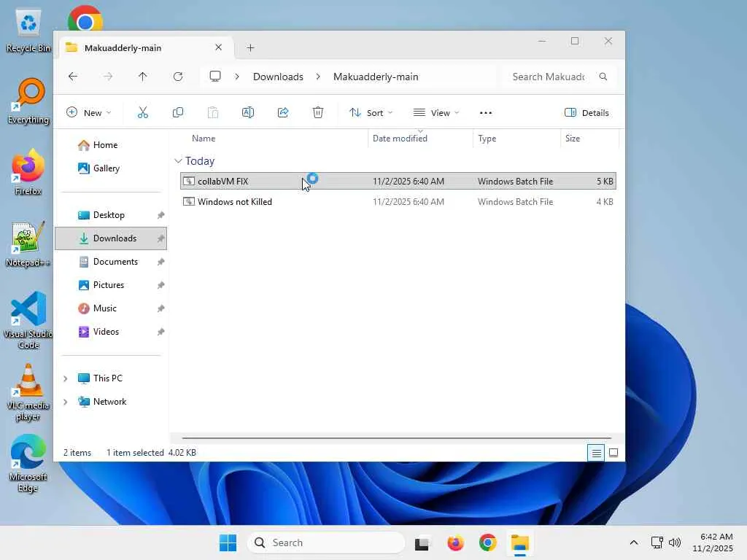The height and width of the screenshot is (560, 747).
Task: Select the Windows not Killed file
Action: click(x=398, y=202)
